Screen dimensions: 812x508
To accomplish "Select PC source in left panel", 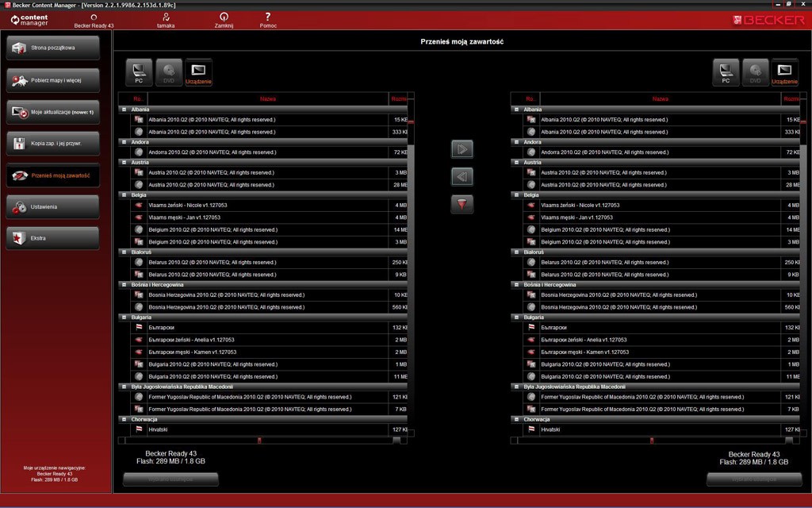I will (139, 72).
